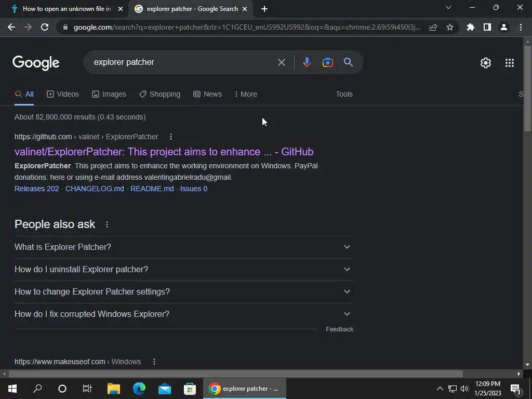The width and height of the screenshot is (532, 399).
Task: Start voice search with the microphone icon
Action: coord(307,62)
